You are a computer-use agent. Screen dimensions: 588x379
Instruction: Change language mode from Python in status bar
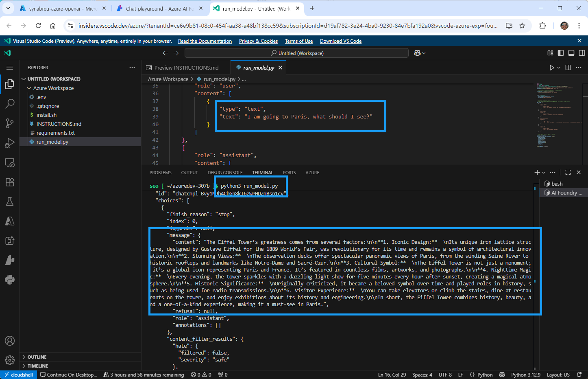click(x=485, y=375)
